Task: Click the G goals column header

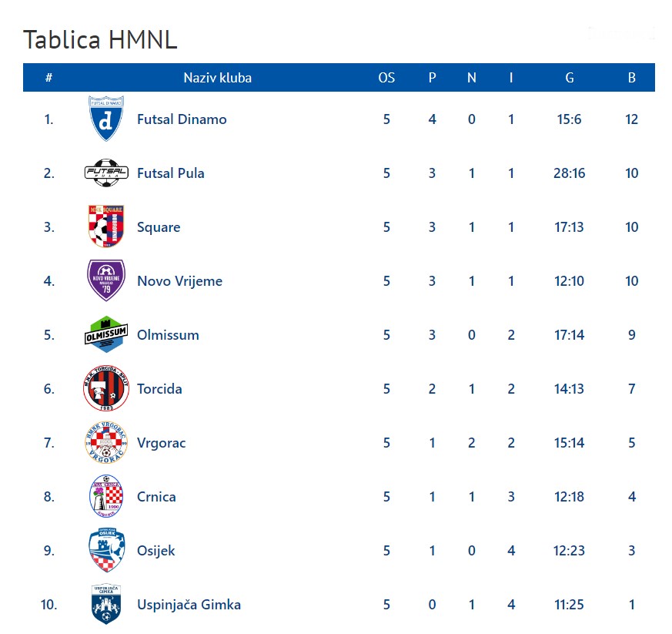Action: 569,78
